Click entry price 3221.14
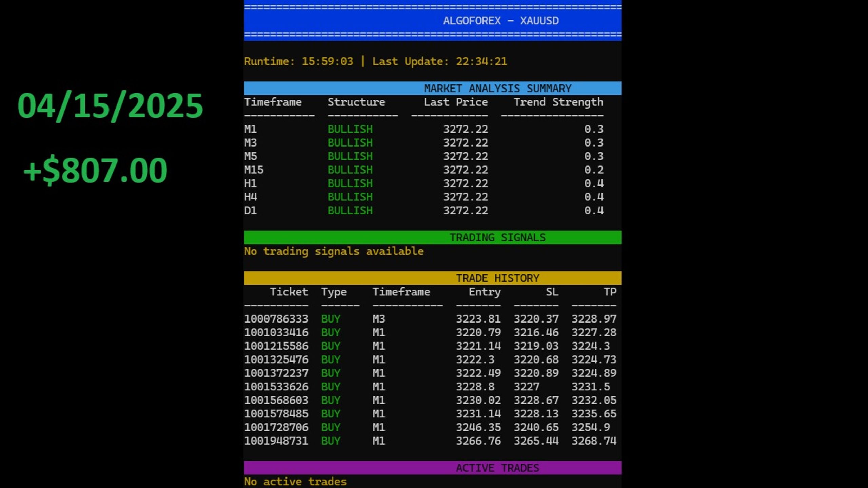The width and height of the screenshot is (868, 488). pyautogui.click(x=478, y=346)
